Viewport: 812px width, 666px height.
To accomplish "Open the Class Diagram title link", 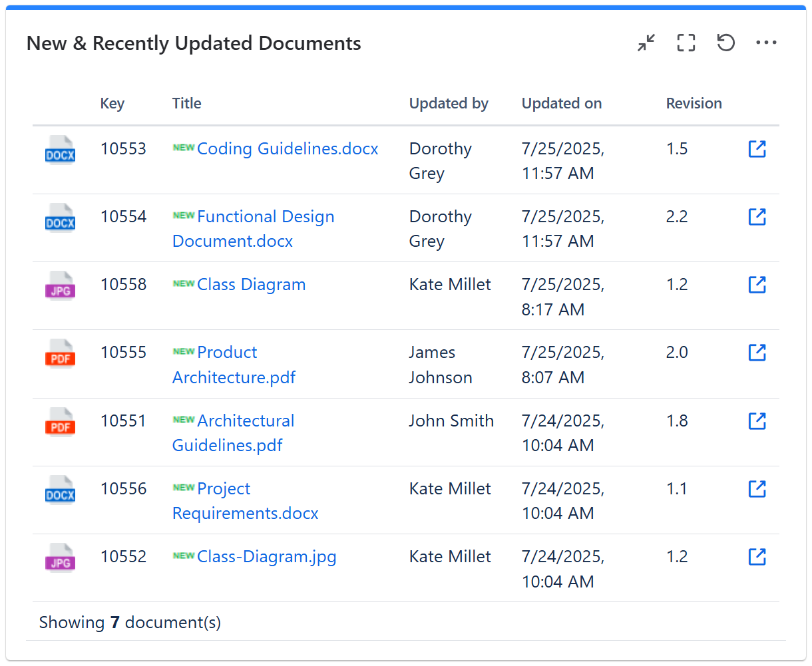I will coord(252,285).
